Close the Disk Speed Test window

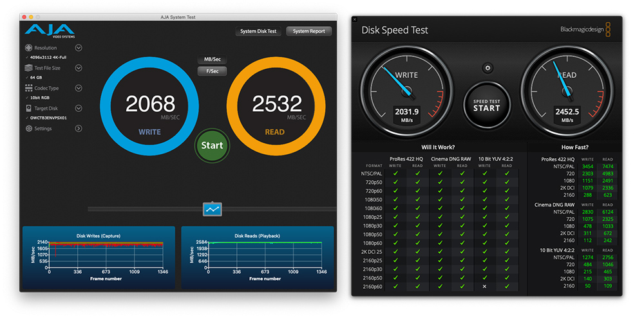click(x=355, y=19)
